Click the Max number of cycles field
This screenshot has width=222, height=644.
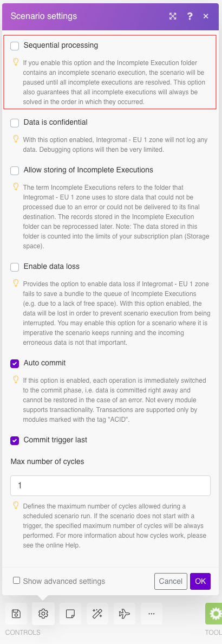[x=110, y=486]
